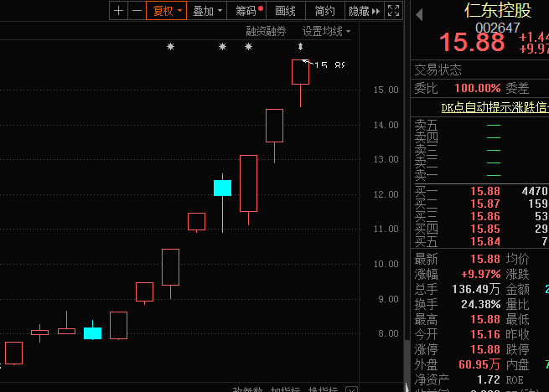549x392 pixels.
Task: Open the 复权 dropdown
Action: [x=164, y=11]
